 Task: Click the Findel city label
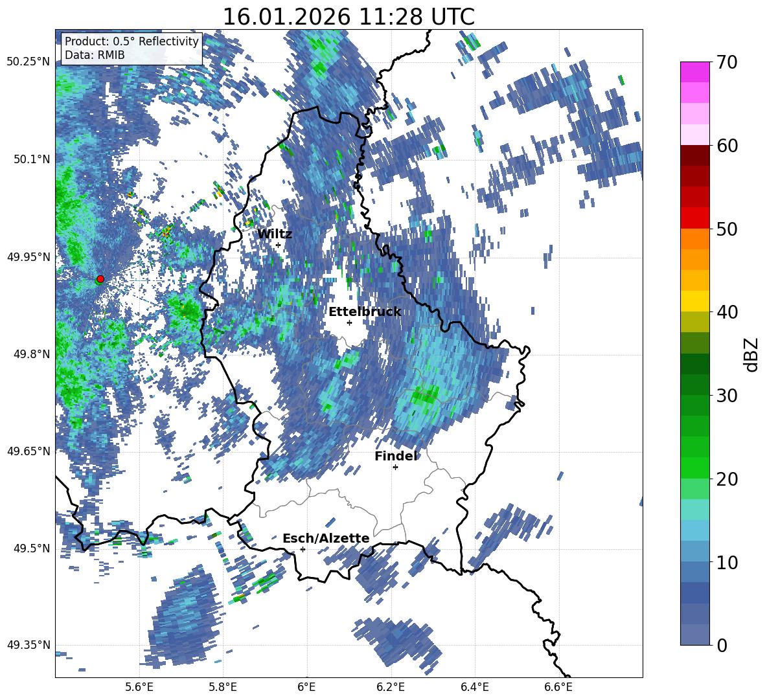pyautogui.click(x=396, y=456)
